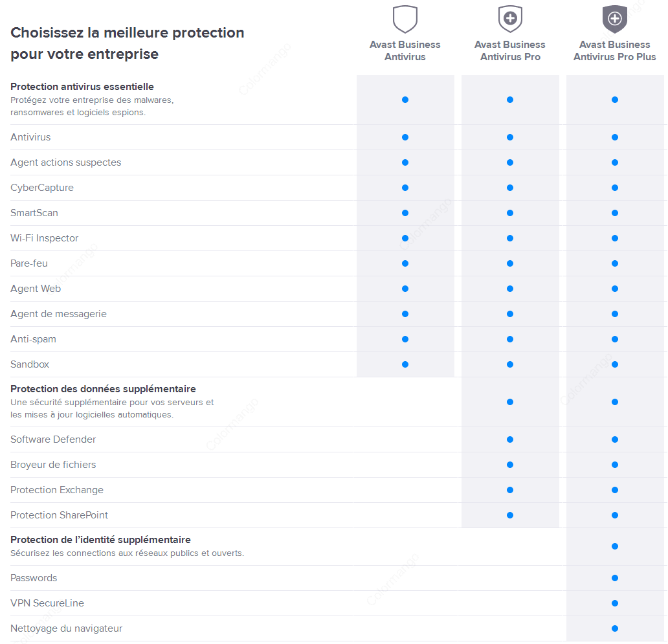Image resolution: width=668 pixels, height=644 pixels.
Task: Click Protection de l'identité supplémentaire heading
Action: click(100, 540)
